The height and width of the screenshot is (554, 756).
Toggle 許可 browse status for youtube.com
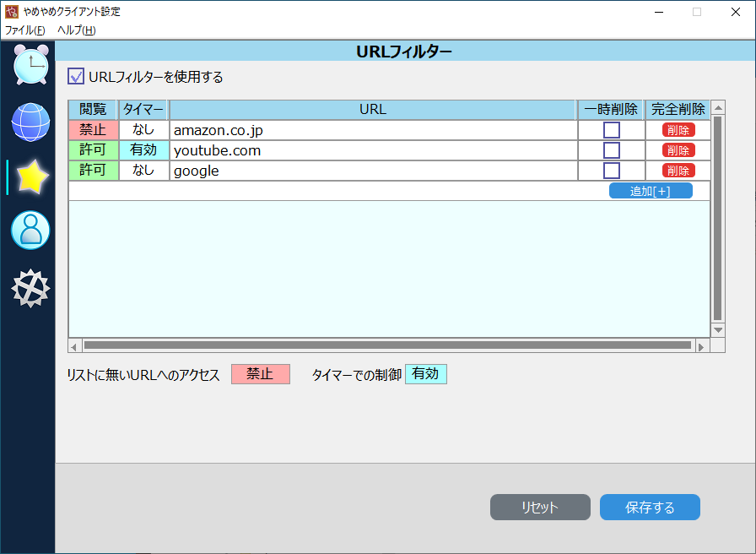(93, 150)
